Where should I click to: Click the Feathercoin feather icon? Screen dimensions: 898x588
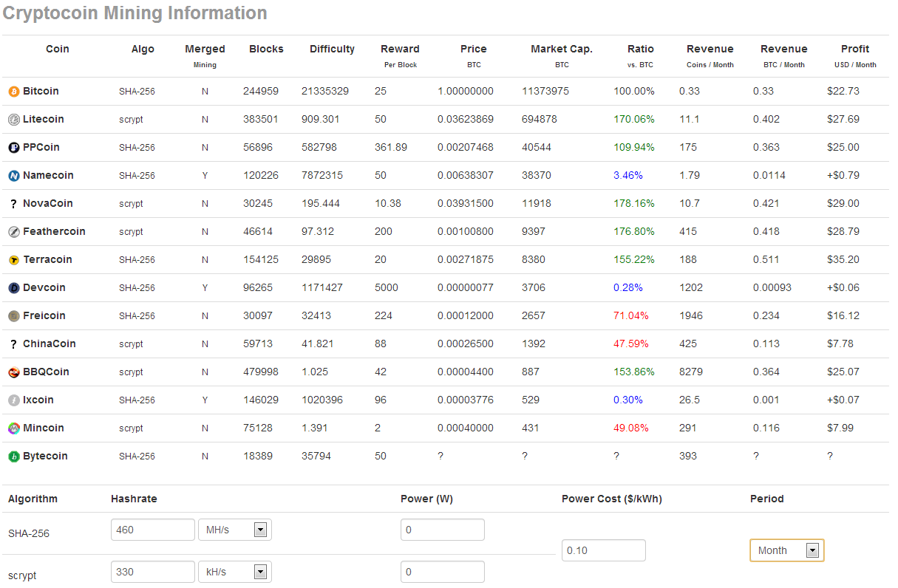[13, 232]
